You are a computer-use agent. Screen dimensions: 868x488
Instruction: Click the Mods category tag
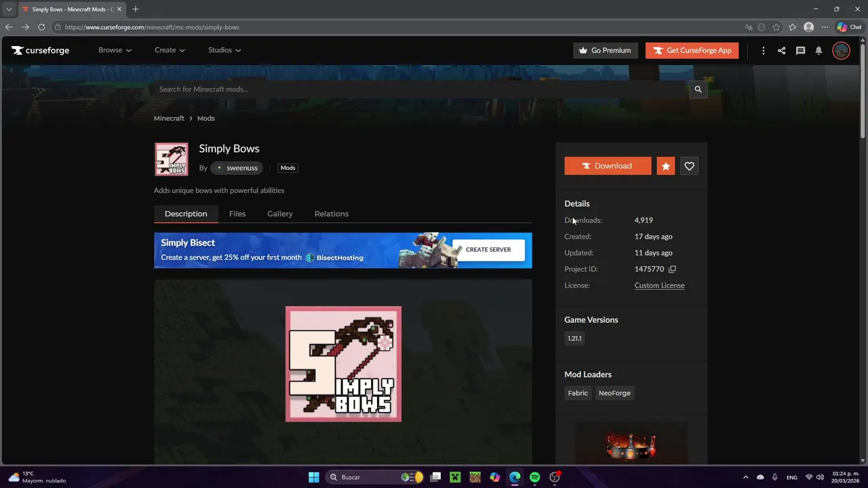pos(288,168)
